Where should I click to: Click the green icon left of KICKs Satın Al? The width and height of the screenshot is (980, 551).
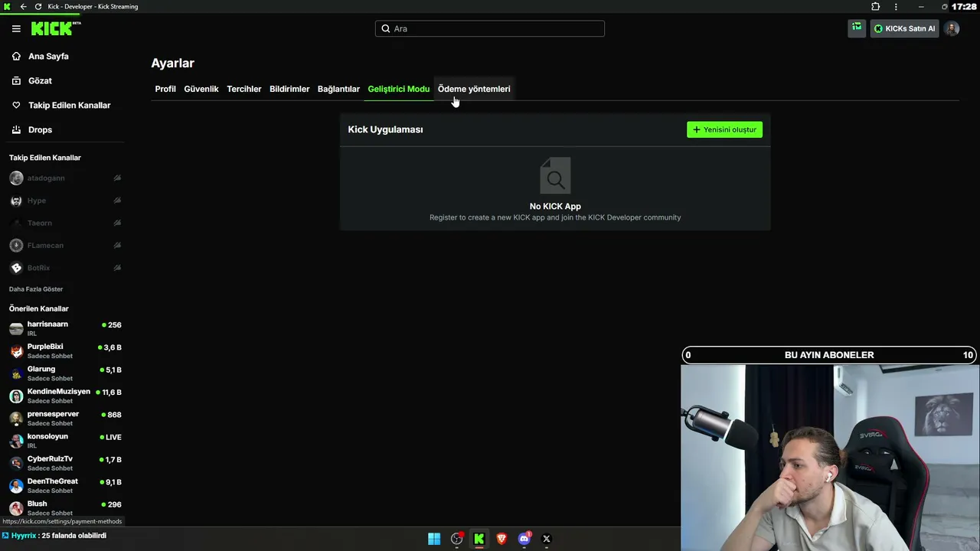click(857, 28)
